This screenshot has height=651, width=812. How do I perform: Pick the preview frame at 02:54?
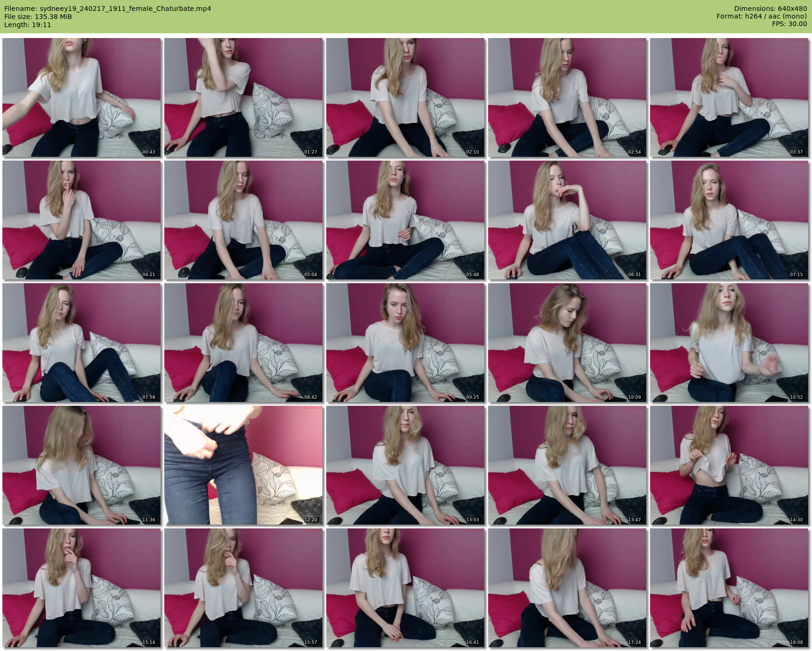[567, 97]
